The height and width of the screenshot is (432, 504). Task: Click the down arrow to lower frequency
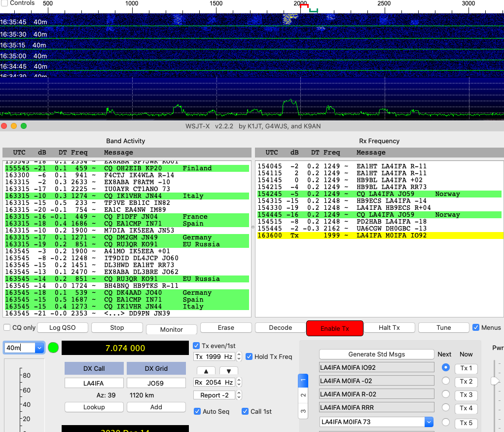[x=229, y=371]
